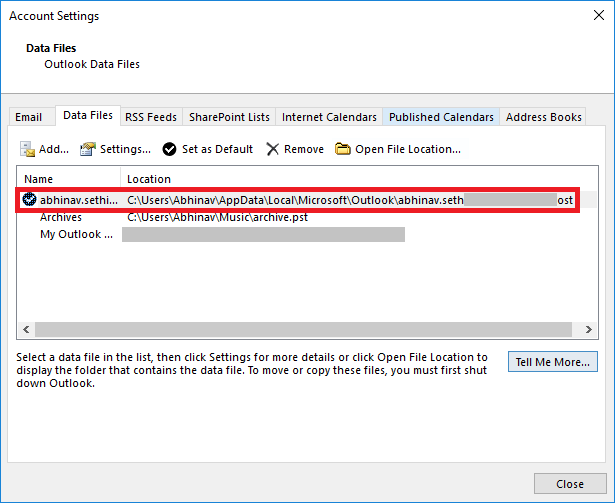
Task: Click the right scroll arrow of list
Action: (x=588, y=329)
